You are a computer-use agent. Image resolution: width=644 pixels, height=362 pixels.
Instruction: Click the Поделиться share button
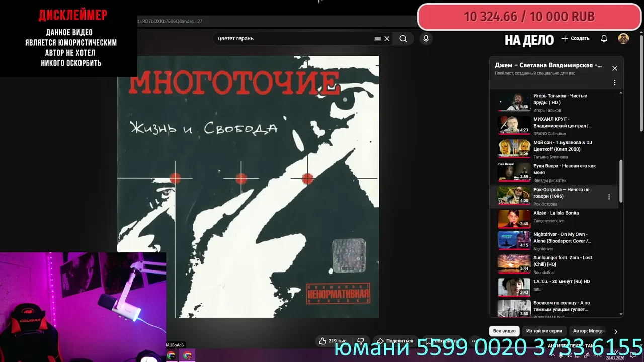(x=395, y=341)
